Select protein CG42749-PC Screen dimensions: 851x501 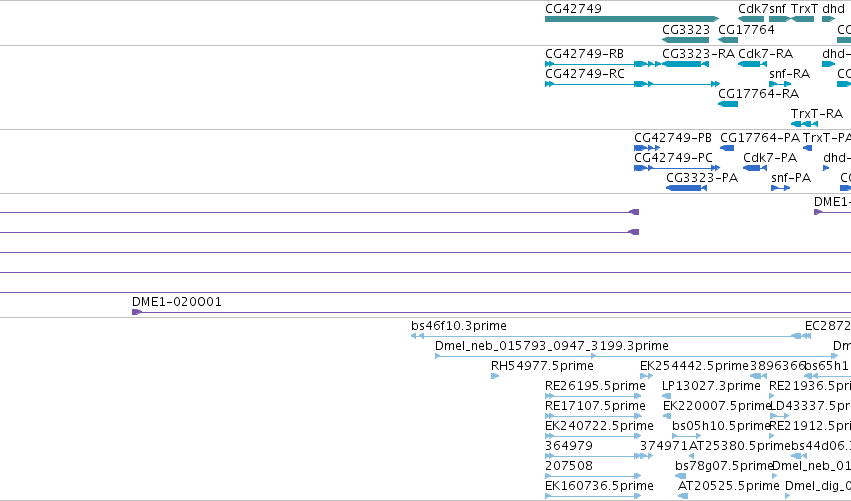[677, 168]
